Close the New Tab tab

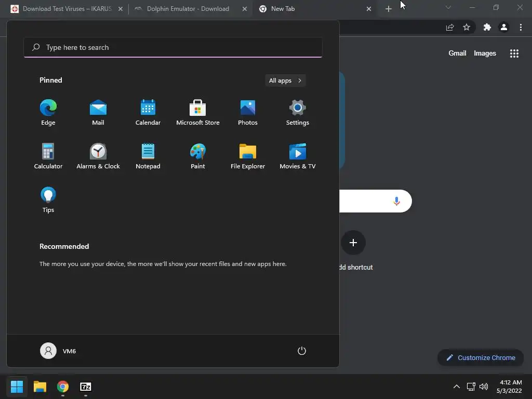click(x=369, y=9)
